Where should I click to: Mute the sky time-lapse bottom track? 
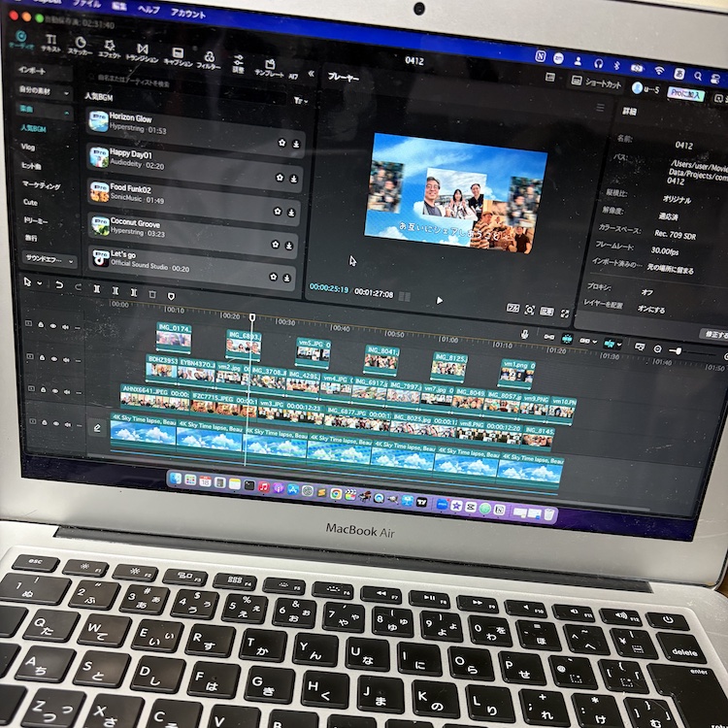[68, 424]
